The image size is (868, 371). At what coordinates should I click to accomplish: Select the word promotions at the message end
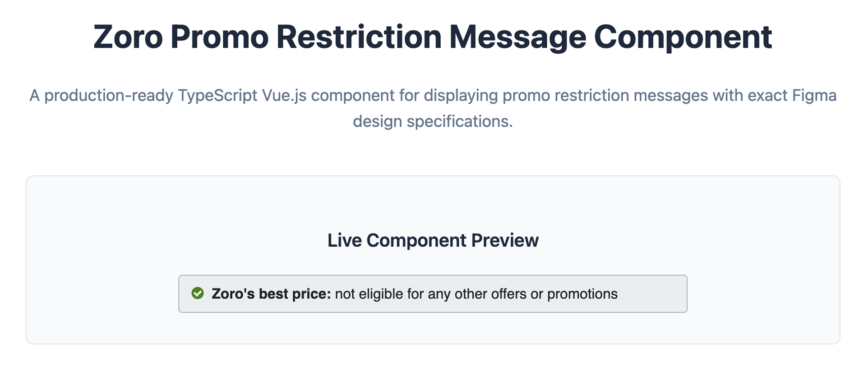tap(582, 294)
